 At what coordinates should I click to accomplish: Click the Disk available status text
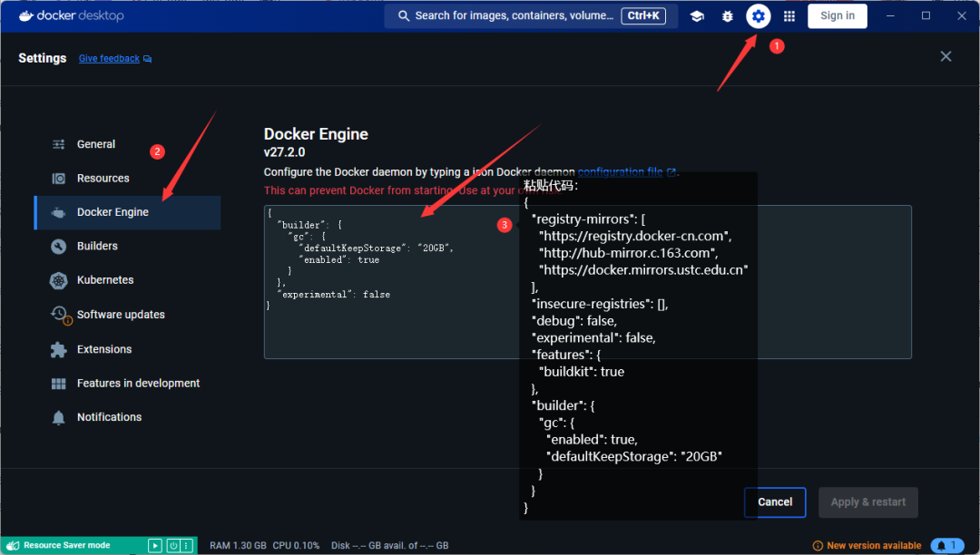coord(390,546)
